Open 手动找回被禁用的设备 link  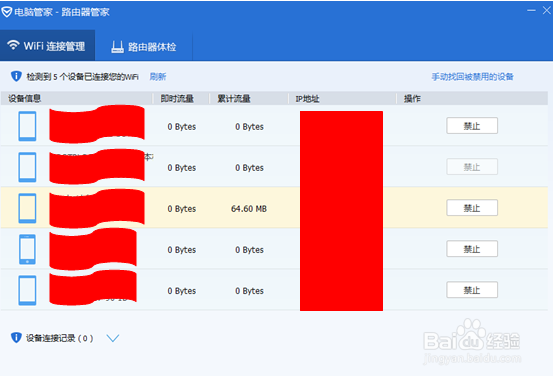tap(472, 77)
